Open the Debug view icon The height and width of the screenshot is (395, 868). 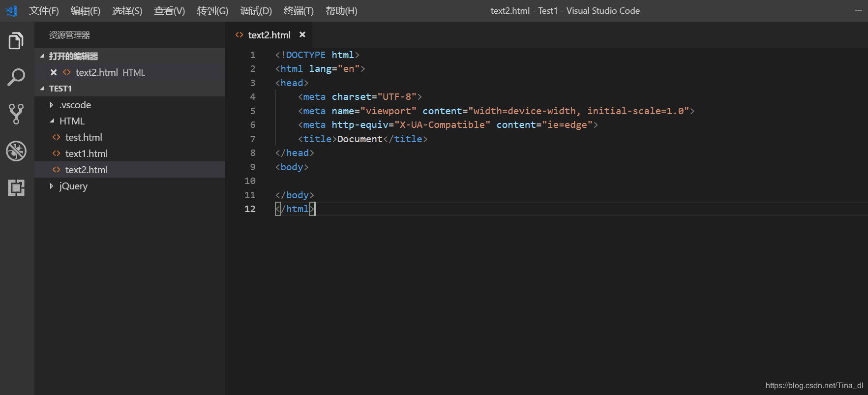16,151
